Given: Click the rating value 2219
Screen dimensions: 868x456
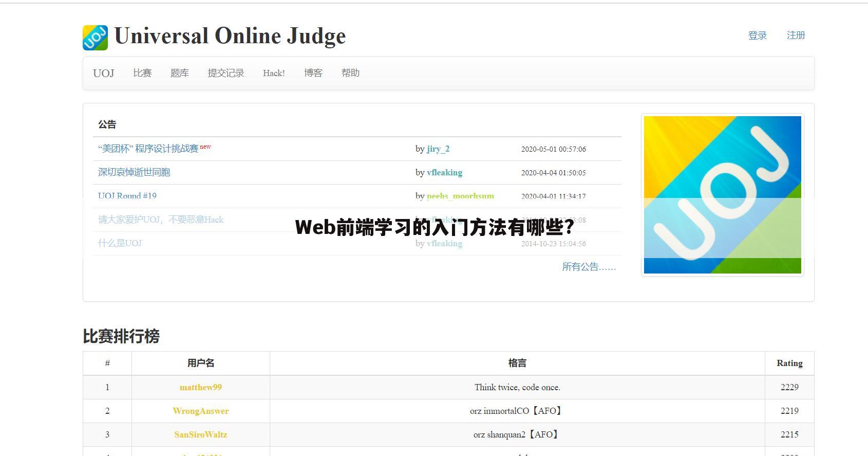Looking at the screenshot, I should 789,411.
